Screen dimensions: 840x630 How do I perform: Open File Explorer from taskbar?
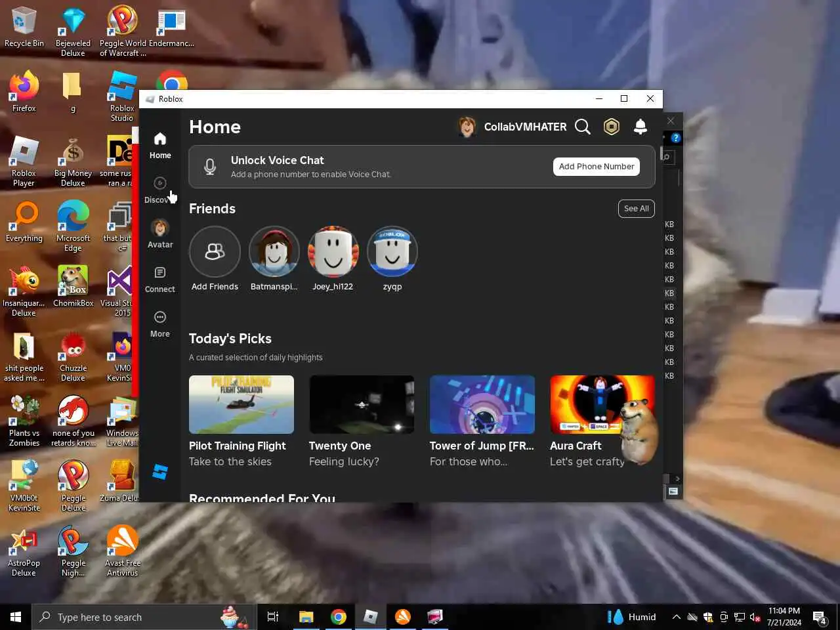click(306, 617)
